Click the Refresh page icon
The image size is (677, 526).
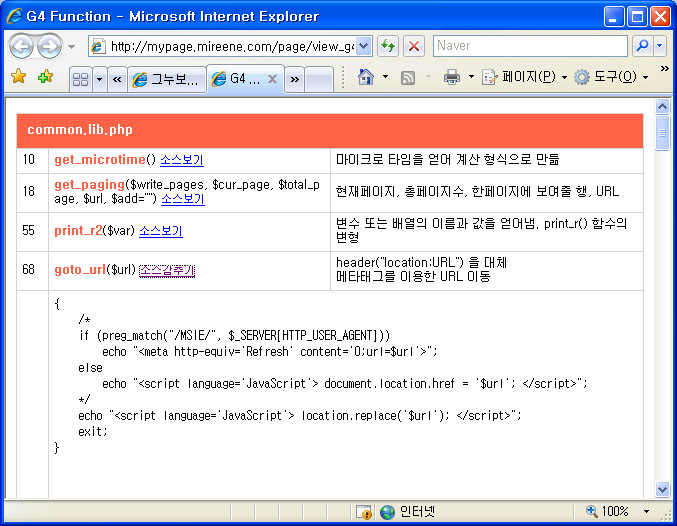[x=387, y=46]
